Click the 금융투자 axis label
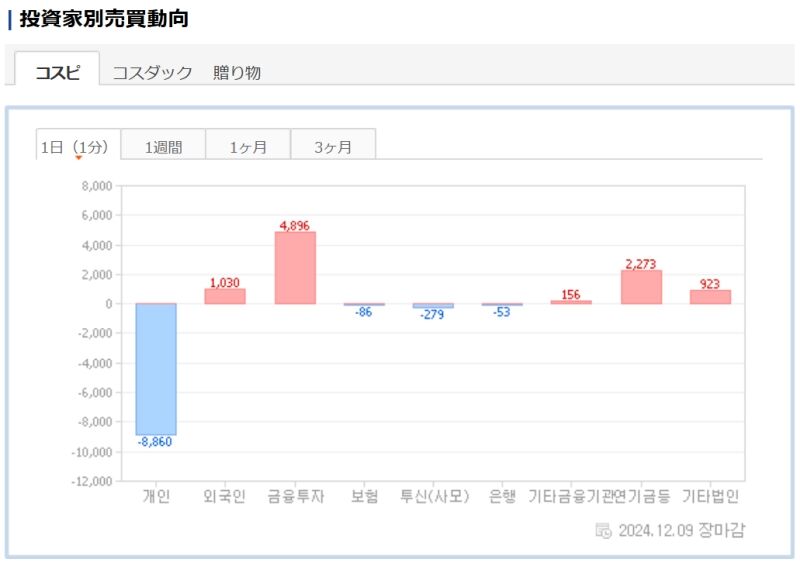The height and width of the screenshot is (566, 800). (296, 496)
